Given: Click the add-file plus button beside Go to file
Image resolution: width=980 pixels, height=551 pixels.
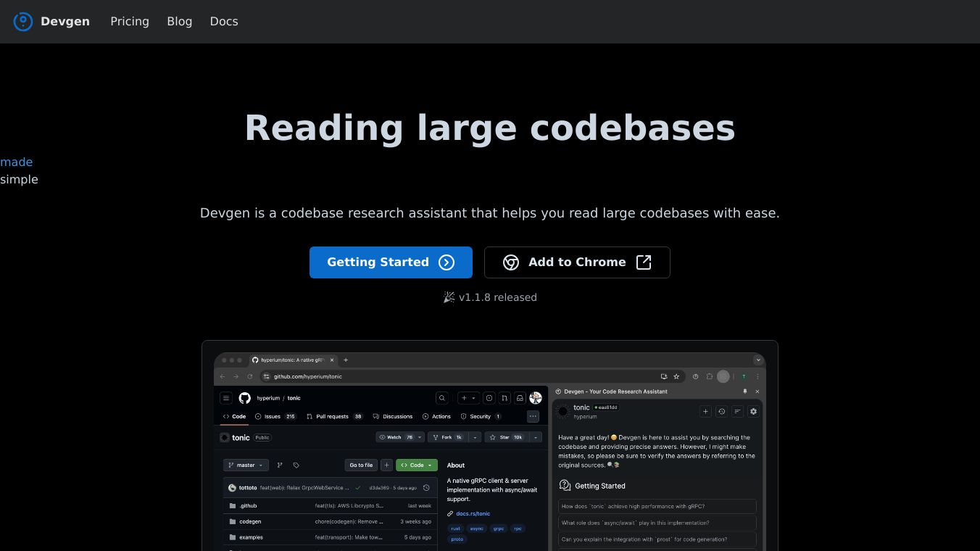Looking at the screenshot, I should [386, 465].
